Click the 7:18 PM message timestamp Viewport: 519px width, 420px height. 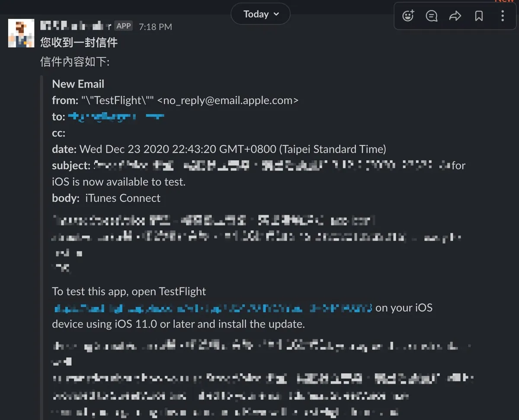pos(155,27)
